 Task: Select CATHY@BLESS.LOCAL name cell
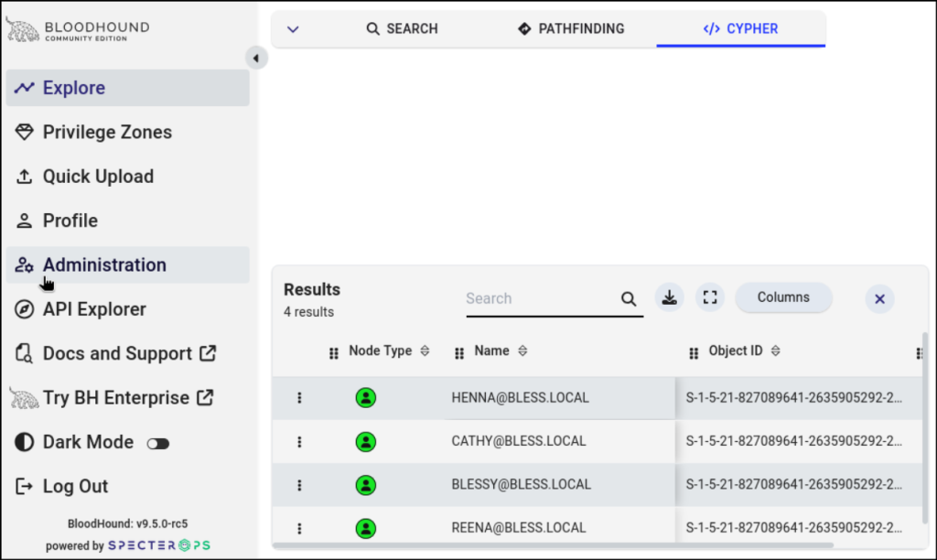click(518, 441)
